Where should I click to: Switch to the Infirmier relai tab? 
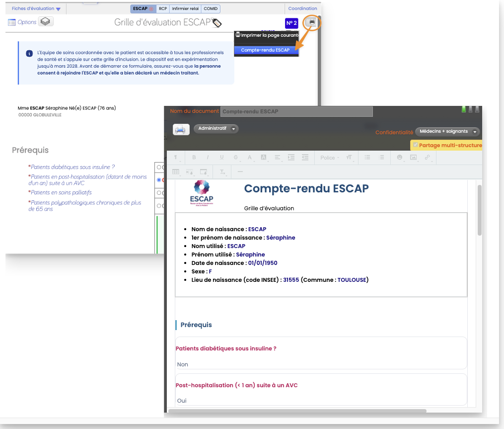(185, 8)
